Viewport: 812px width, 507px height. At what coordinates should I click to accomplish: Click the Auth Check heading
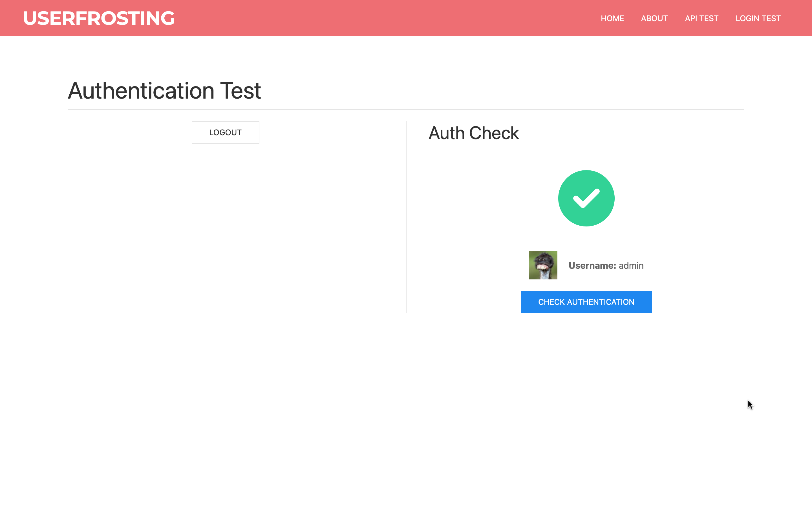point(473,133)
